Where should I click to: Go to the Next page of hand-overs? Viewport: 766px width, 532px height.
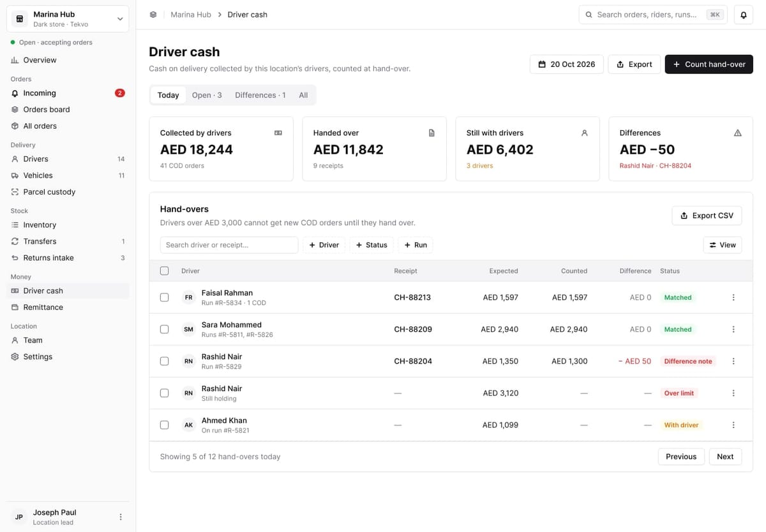(725, 457)
